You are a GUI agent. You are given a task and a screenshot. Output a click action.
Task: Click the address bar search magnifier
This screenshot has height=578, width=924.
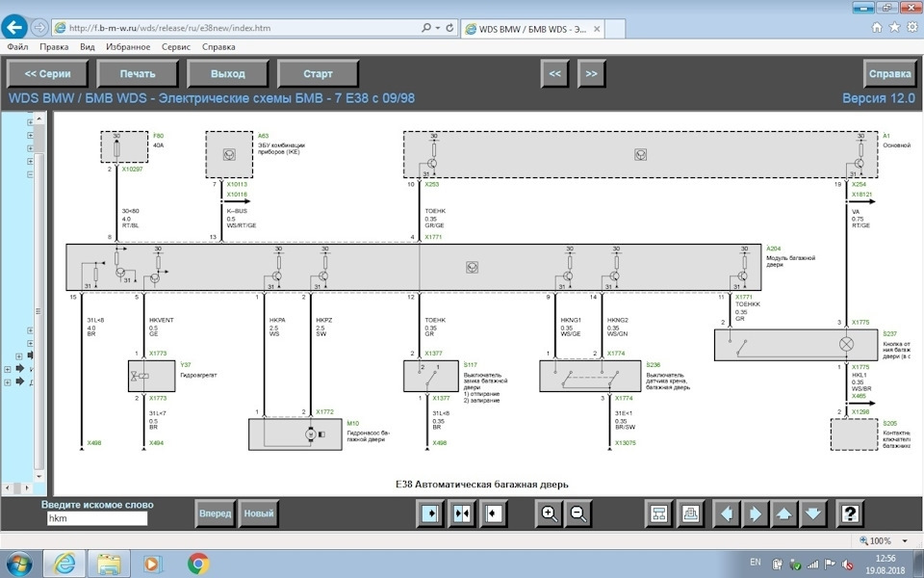tap(426, 28)
